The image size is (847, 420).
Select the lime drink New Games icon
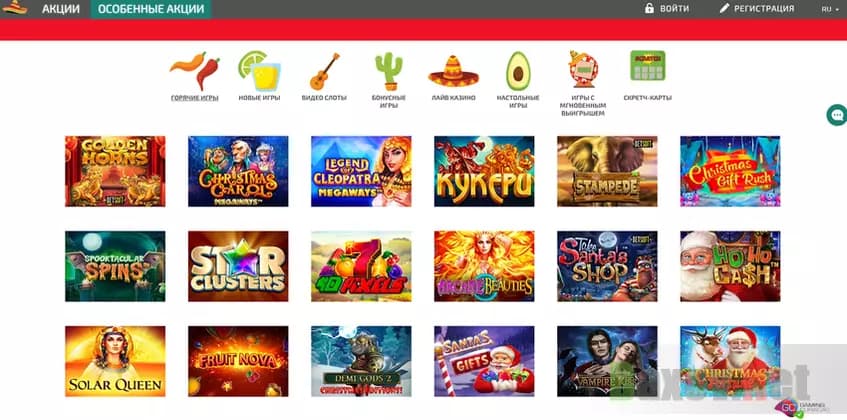coord(259,71)
